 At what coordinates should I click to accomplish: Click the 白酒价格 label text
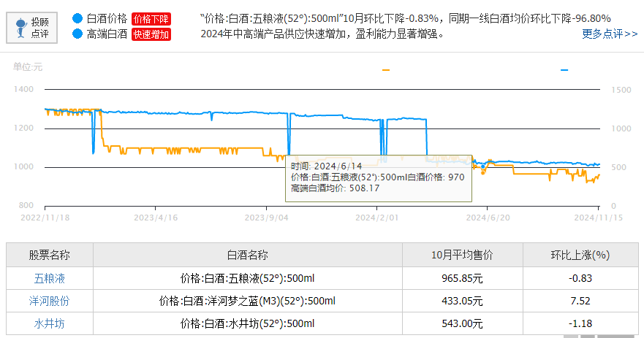107,18
